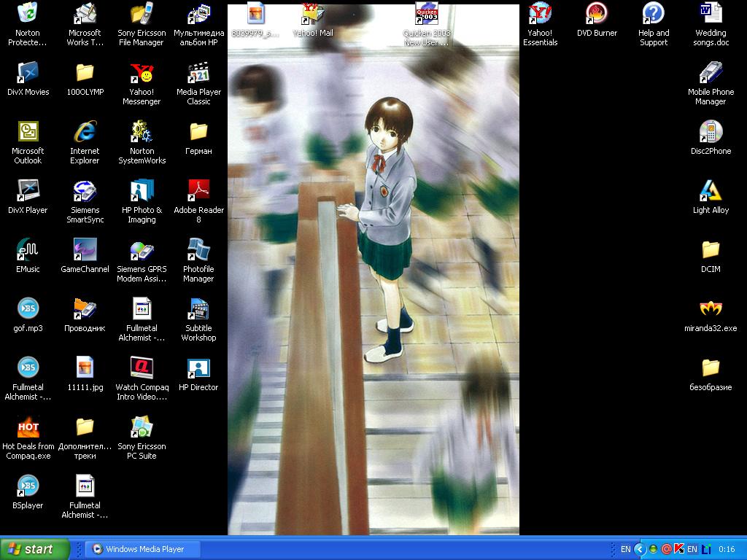The width and height of the screenshot is (747, 560).
Task: Click the red @ tray icon
Action: click(x=667, y=549)
